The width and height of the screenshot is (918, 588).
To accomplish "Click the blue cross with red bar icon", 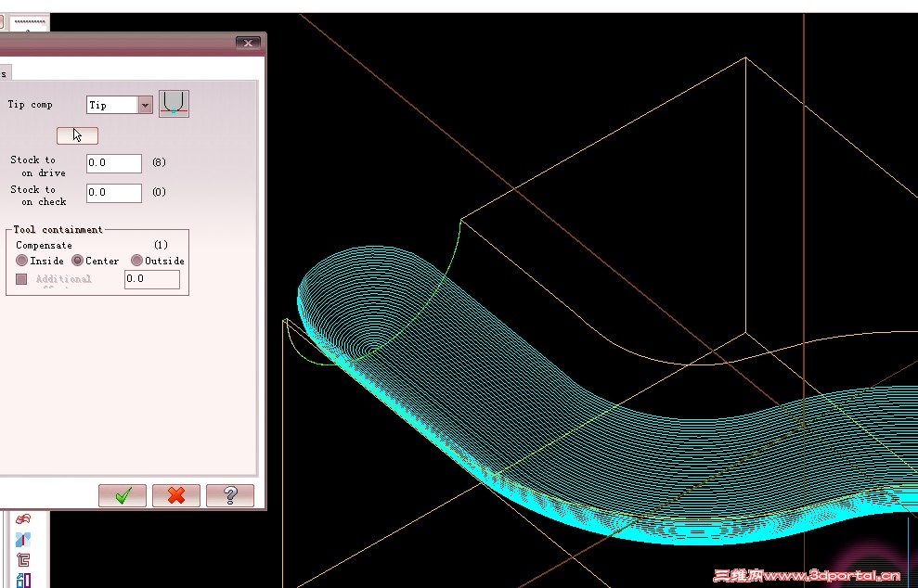I will pos(23,540).
